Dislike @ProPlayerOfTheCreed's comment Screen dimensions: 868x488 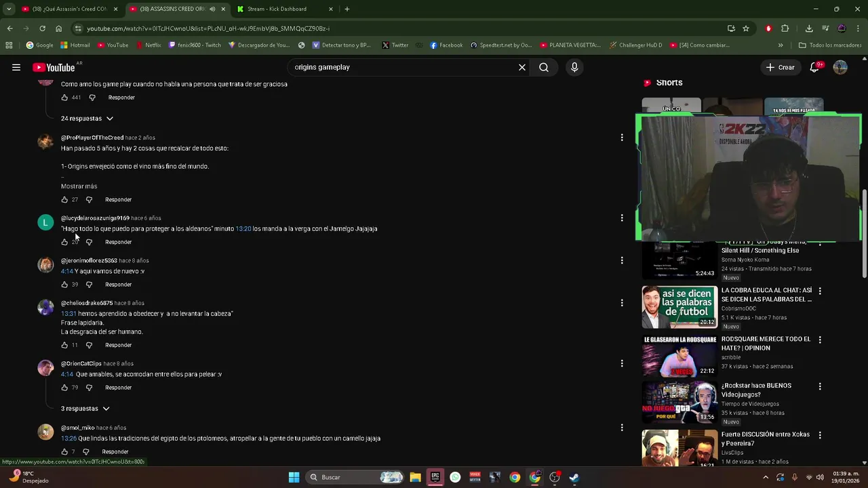(x=89, y=200)
